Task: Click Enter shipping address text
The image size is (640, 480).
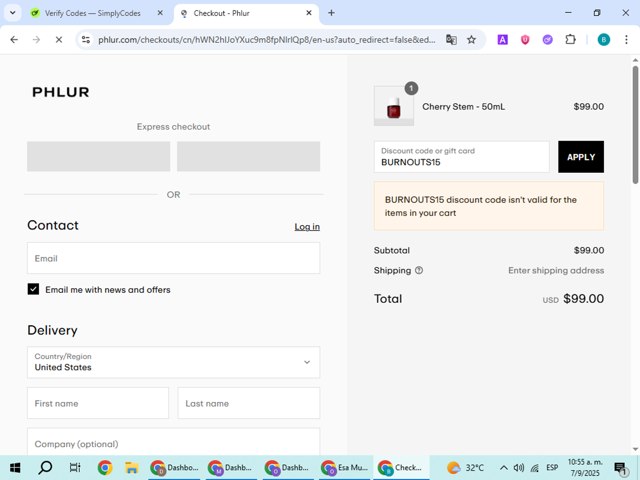Action: 556,271
